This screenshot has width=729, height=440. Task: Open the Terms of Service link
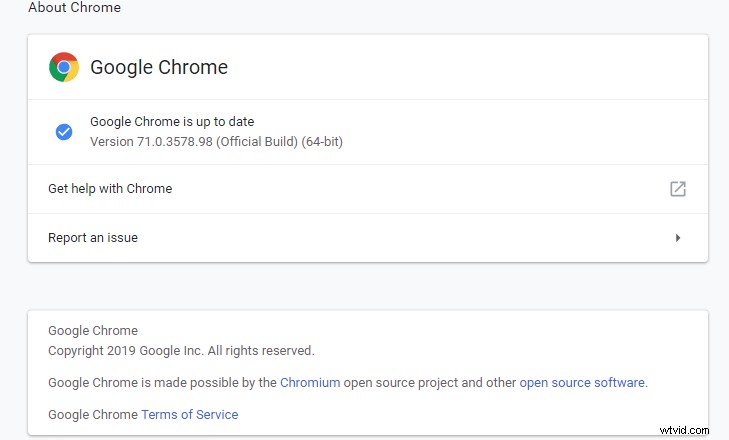click(x=190, y=414)
